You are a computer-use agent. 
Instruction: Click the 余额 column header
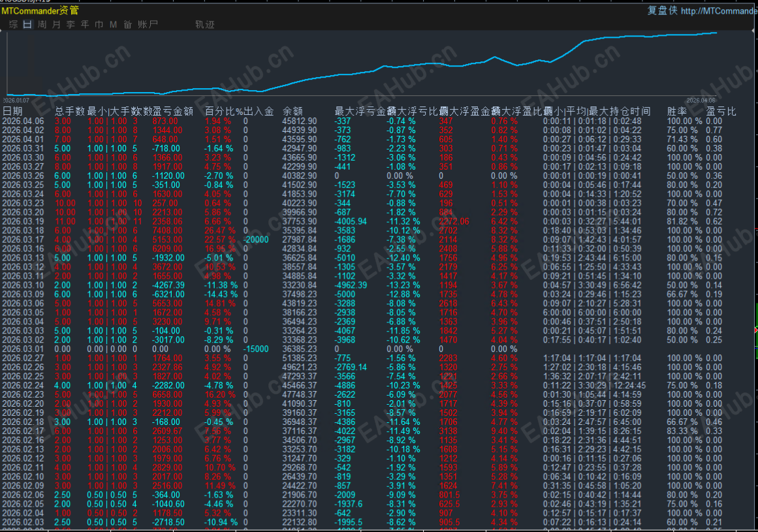(x=292, y=111)
